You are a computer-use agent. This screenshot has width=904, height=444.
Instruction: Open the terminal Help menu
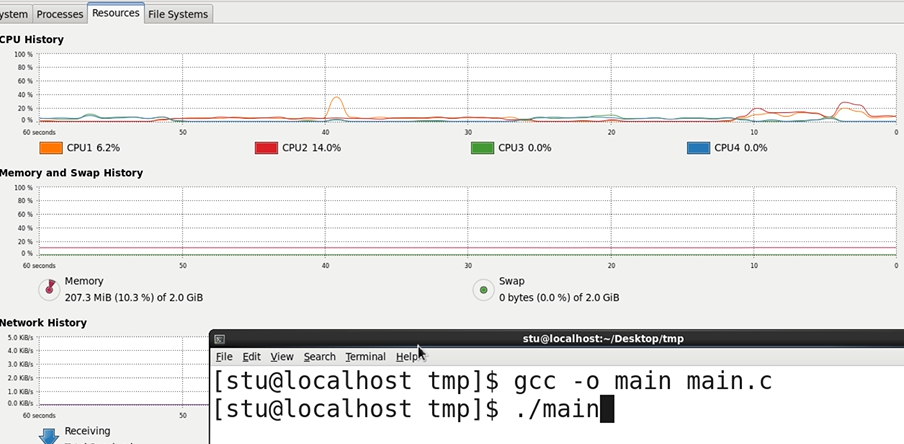click(407, 357)
